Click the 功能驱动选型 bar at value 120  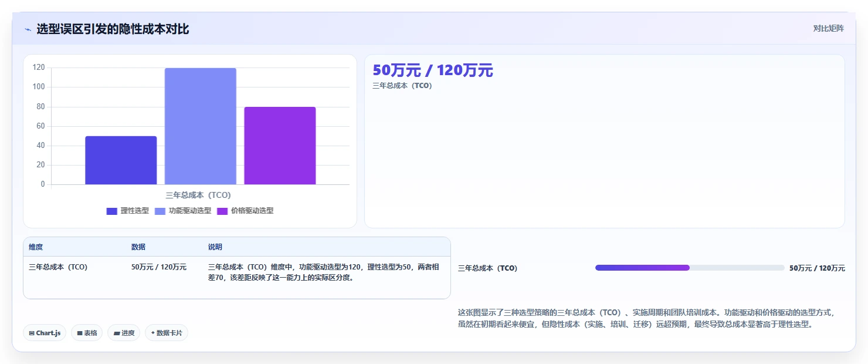(x=201, y=126)
